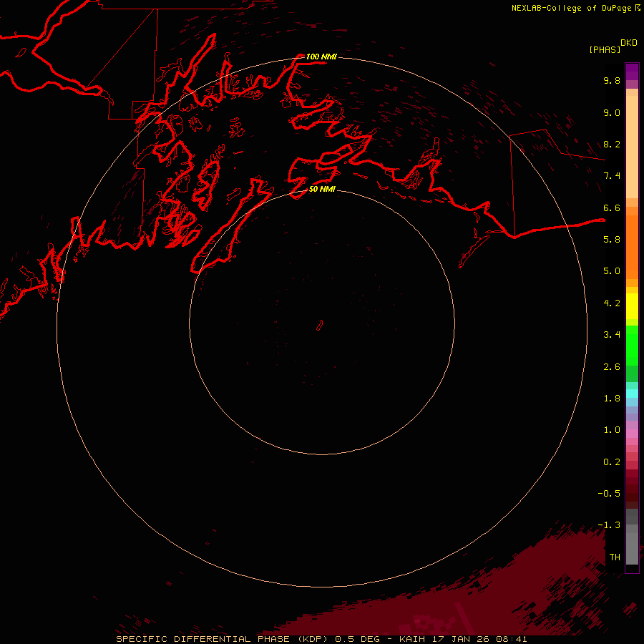Click the 1.0 value on the color scale

pyautogui.click(x=612, y=430)
